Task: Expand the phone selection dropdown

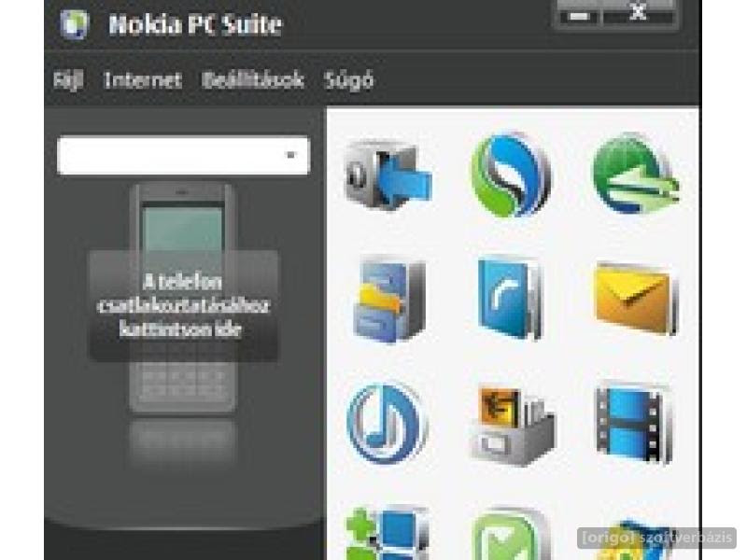Action: pyautogui.click(x=290, y=155)
